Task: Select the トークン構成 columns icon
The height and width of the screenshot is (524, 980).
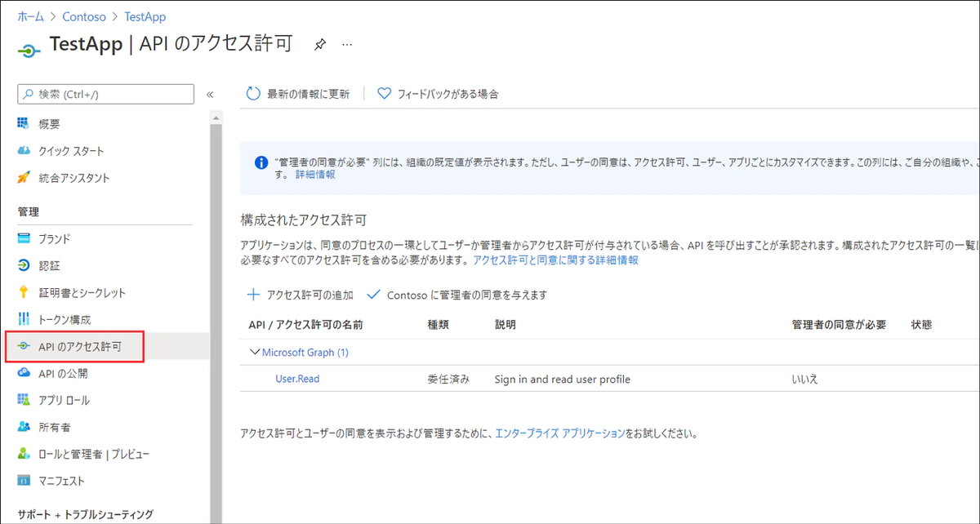Action: click(x=23, y=317)
